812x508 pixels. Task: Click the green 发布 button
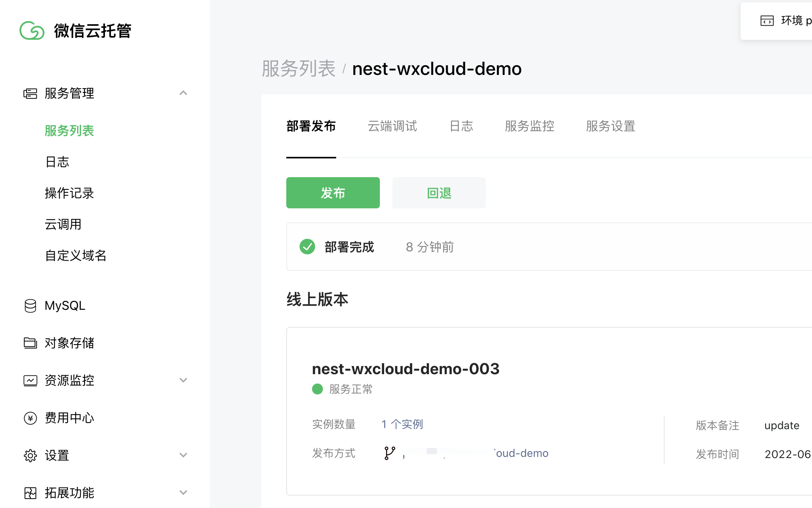tap(333, 193)
